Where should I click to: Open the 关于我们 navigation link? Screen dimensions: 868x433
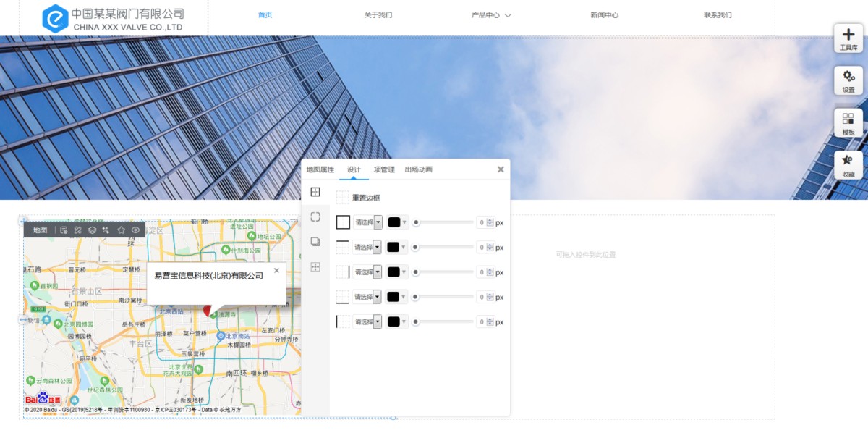tap(378, 15)
